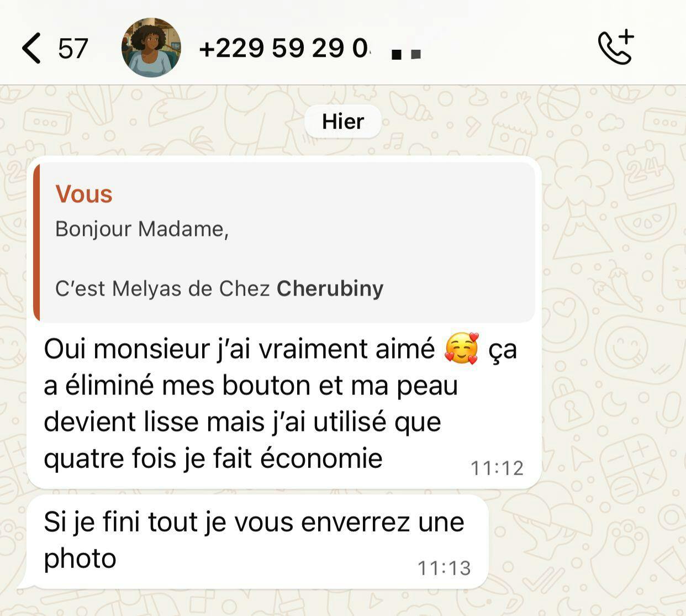Click the text "quatre fois je fait économie"

coord(213,458)
